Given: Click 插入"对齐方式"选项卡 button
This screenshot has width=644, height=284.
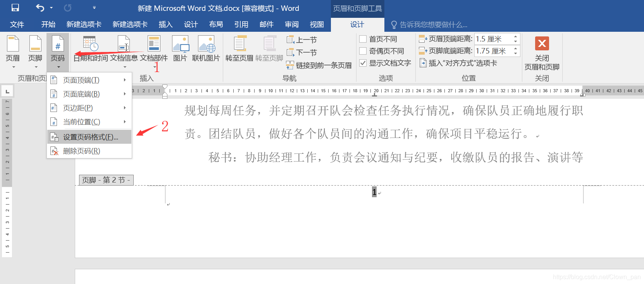Looking at the screenshot, I should click(x=458, y=63).
